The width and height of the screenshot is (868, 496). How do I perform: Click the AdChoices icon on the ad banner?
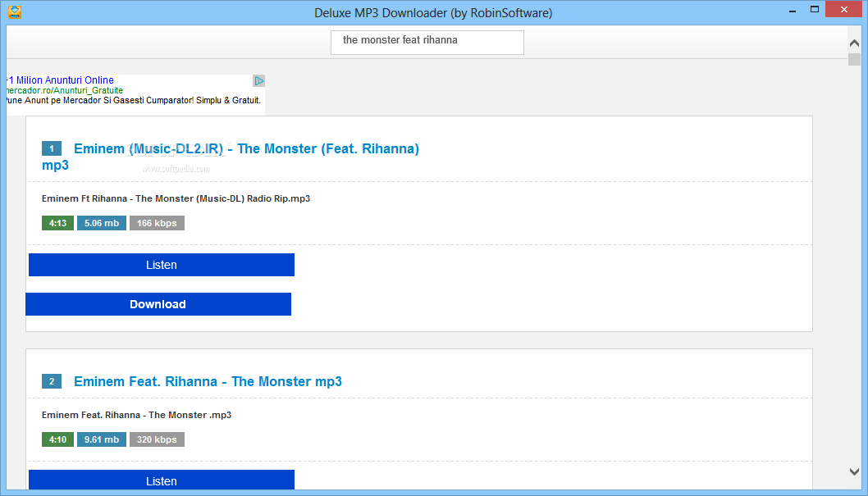(x=259, y=80)
